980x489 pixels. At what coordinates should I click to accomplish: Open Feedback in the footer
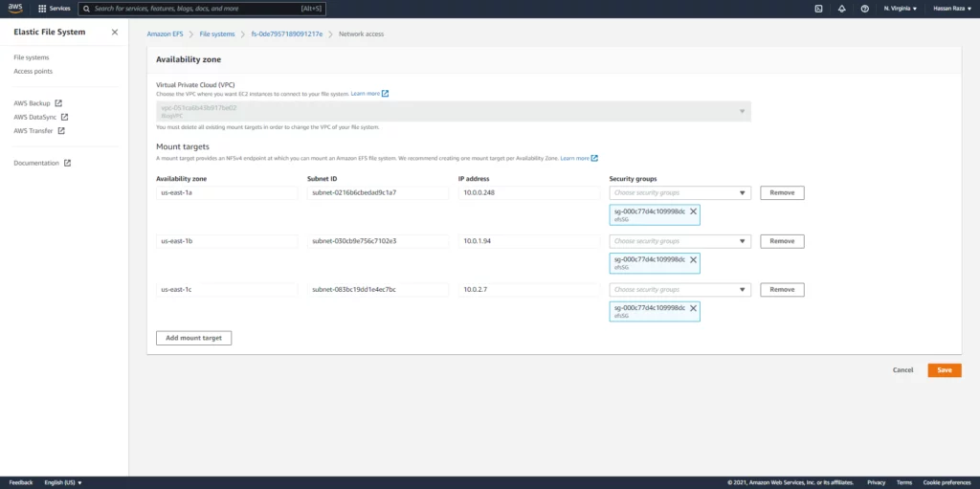click(x=21, y=482)
